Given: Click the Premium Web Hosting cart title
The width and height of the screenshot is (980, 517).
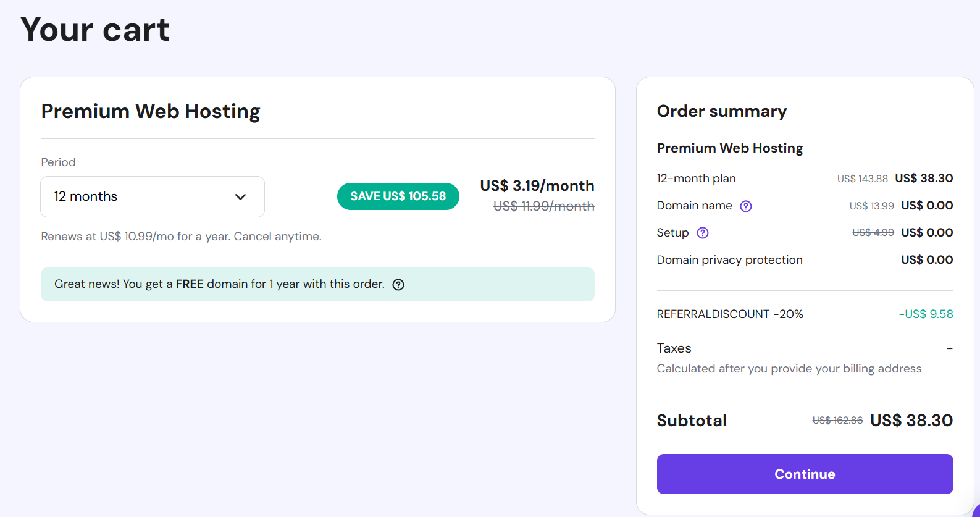Looking at the screenshot, I should [x=151, y=111].
